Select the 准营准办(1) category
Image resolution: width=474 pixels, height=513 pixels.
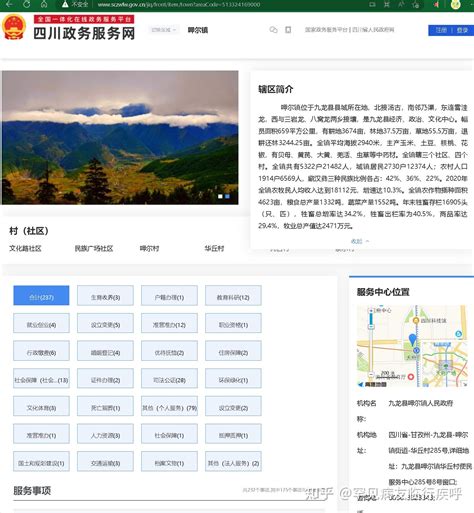click(x=41, y=434)
